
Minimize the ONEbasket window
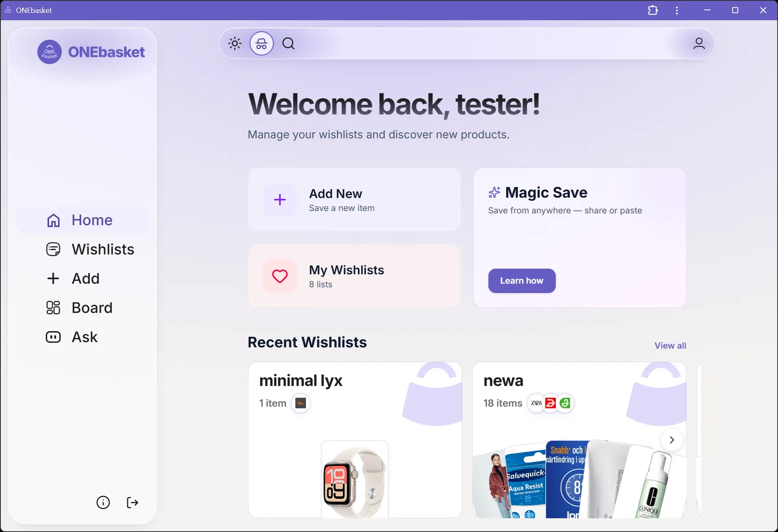click(x=707, y=10)
